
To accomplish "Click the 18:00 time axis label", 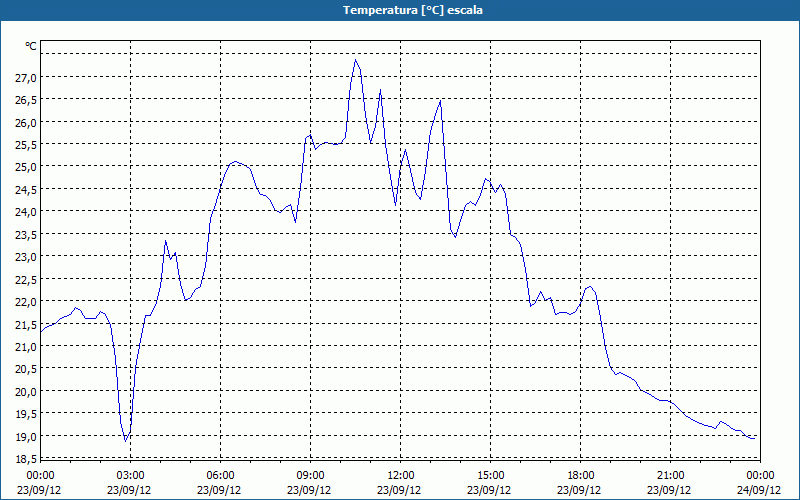I will (581, 476).
